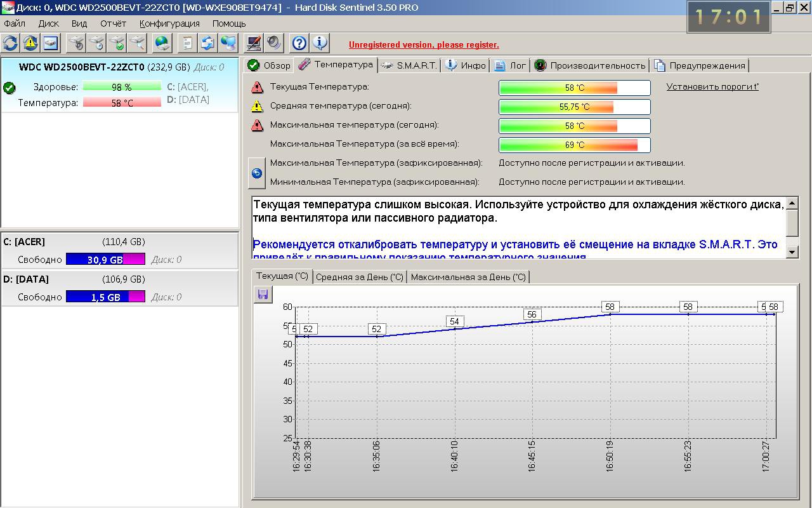Switch to the Обзор tab

click(x=269, y=65)
